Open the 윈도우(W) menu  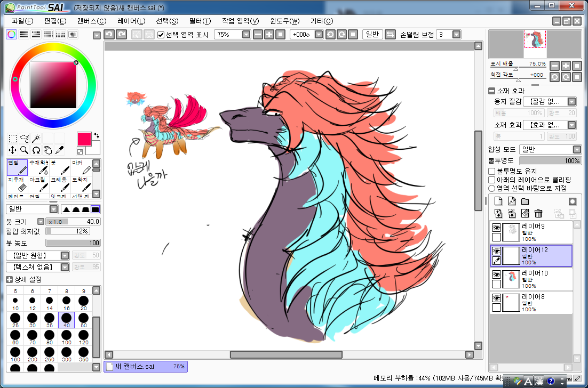tap(284, 21)
